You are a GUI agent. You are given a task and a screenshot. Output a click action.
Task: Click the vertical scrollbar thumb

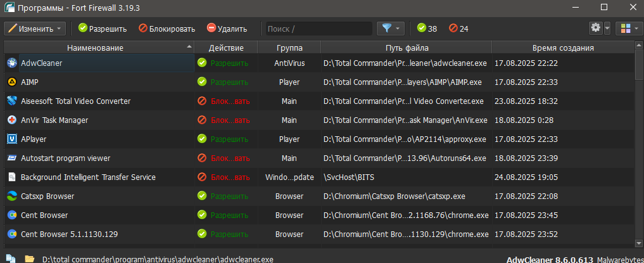point(639,65)
